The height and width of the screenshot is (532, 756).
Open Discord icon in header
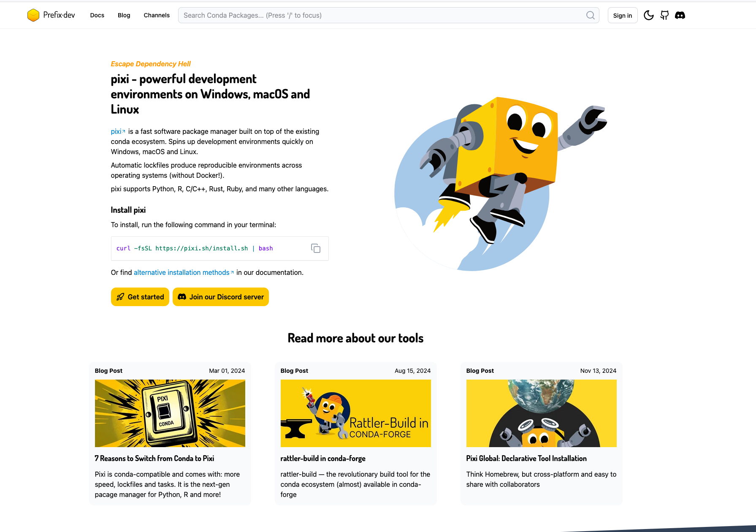pos(680,15)
